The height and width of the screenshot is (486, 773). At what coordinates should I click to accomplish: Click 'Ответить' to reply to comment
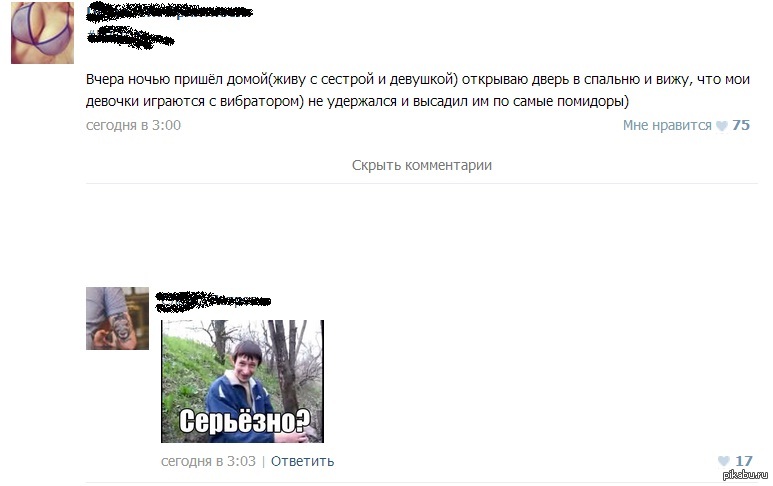tap(302, 461)
